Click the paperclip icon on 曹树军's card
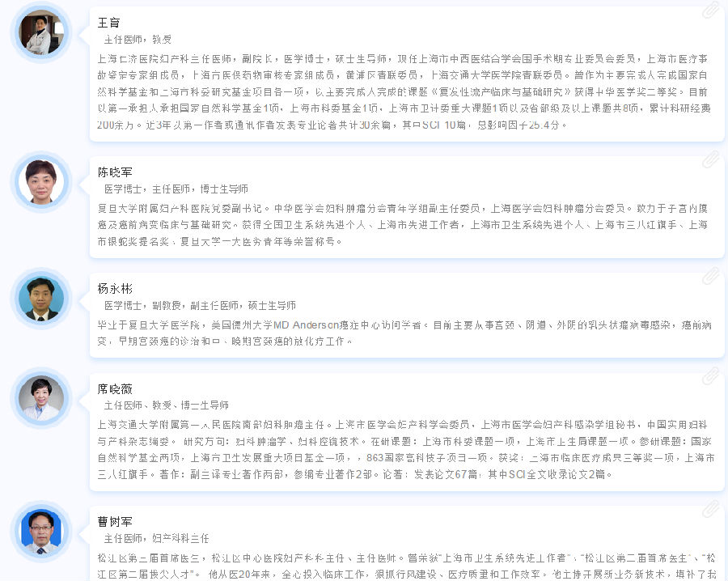Screen dimensions: 728x581 pos(710,509)
